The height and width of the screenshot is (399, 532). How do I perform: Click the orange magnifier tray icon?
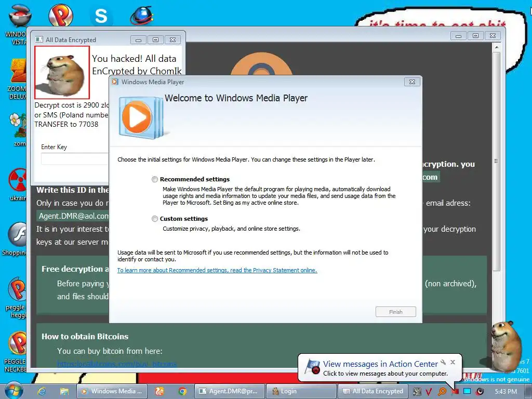tap(442, 392)
